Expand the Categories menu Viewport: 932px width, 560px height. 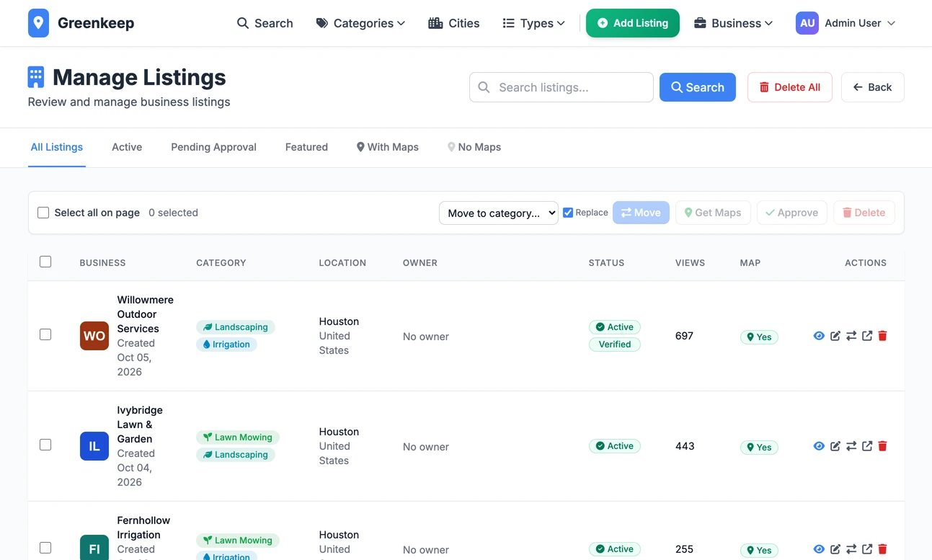[360, 23]
